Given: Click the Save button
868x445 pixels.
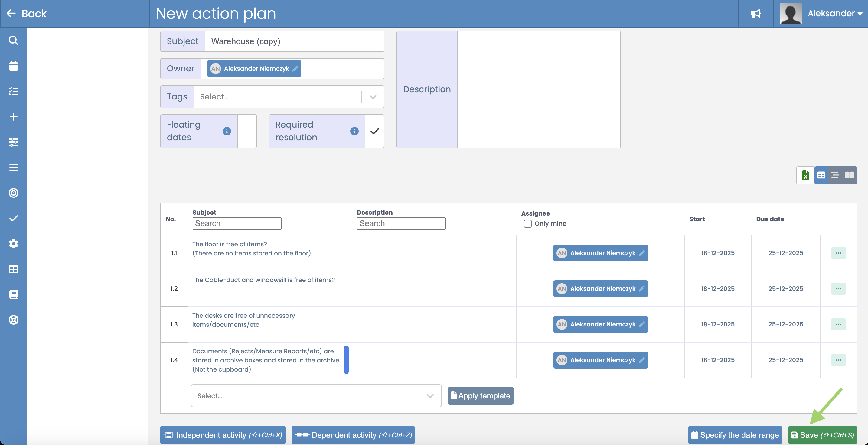Looking at the screenshot, I should click(822, 434).
